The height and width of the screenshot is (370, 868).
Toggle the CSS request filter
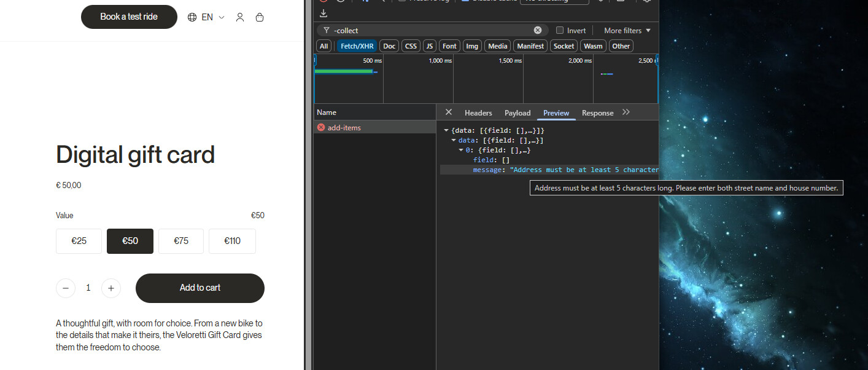(411, 46)
